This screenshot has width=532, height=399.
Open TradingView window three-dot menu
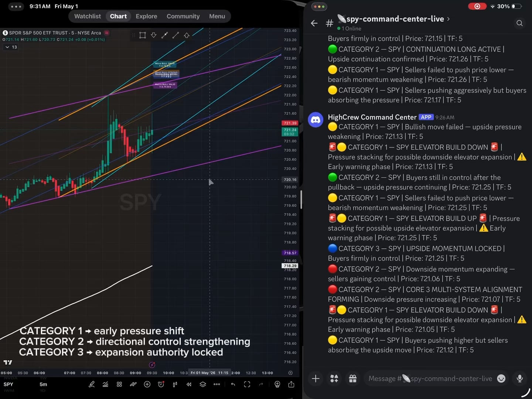click(x=16, y=6)
